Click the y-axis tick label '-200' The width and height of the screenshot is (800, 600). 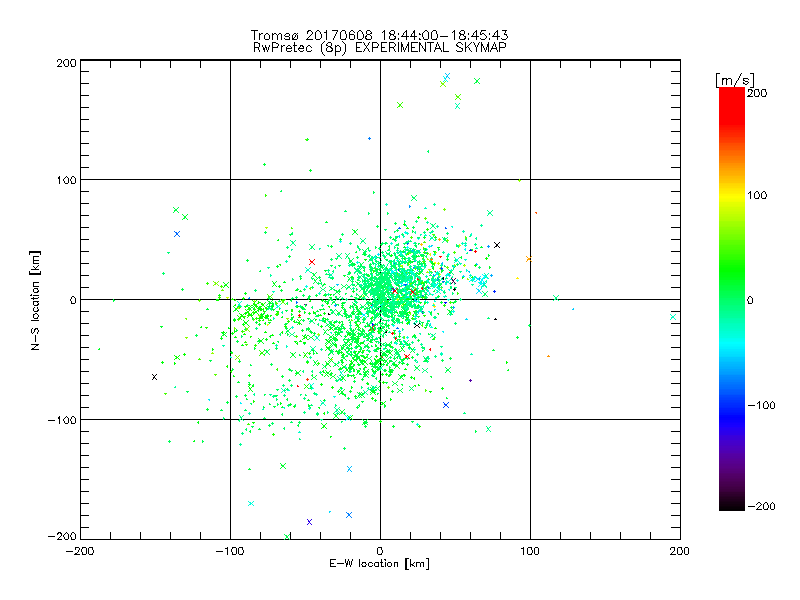[x=62, y=536]
